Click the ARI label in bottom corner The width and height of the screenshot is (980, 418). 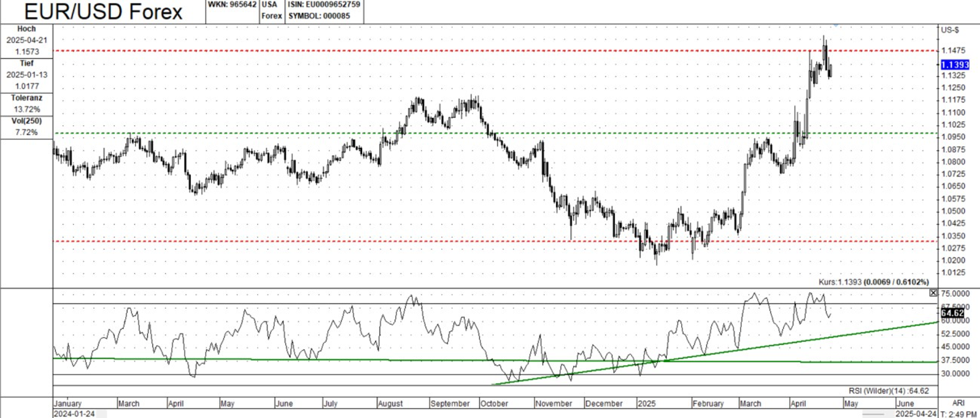[x=958, y=404]
